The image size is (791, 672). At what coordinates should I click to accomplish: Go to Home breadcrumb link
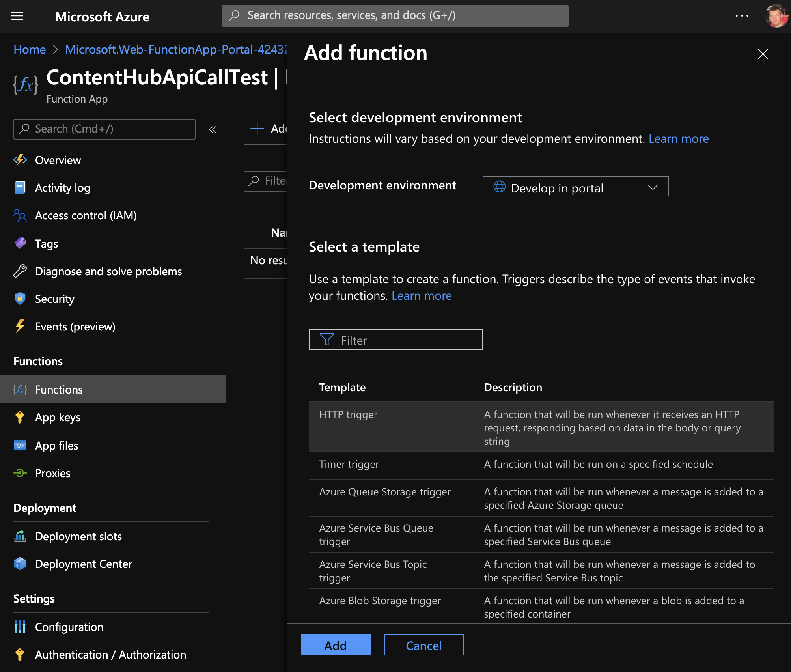coord(30,49)
